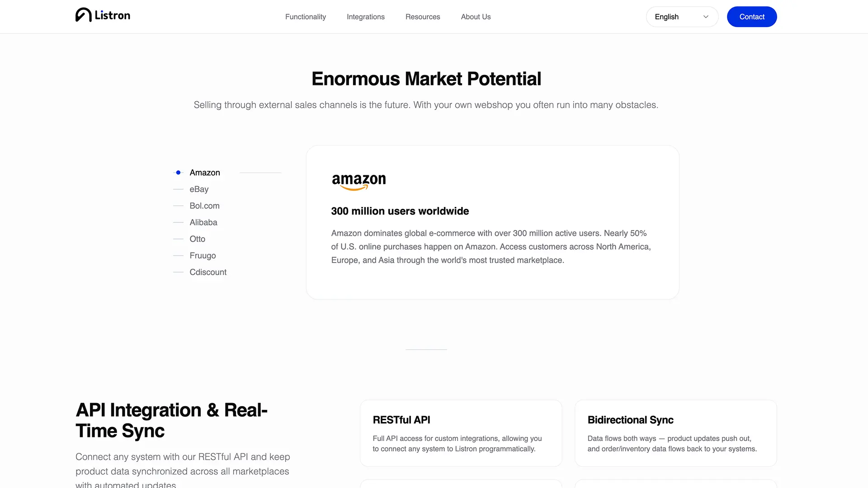Open the About Us menu
This screenshot has height=488, width=868.
476,17
